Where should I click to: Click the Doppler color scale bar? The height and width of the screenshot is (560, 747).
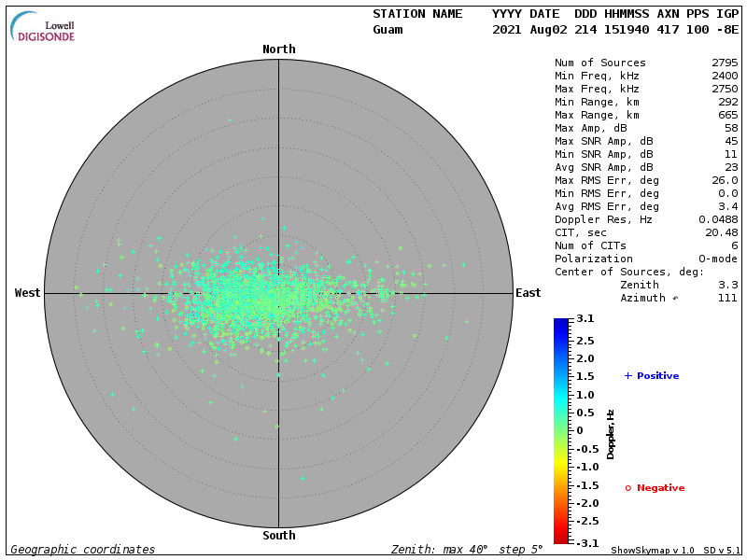pos(560,430)
